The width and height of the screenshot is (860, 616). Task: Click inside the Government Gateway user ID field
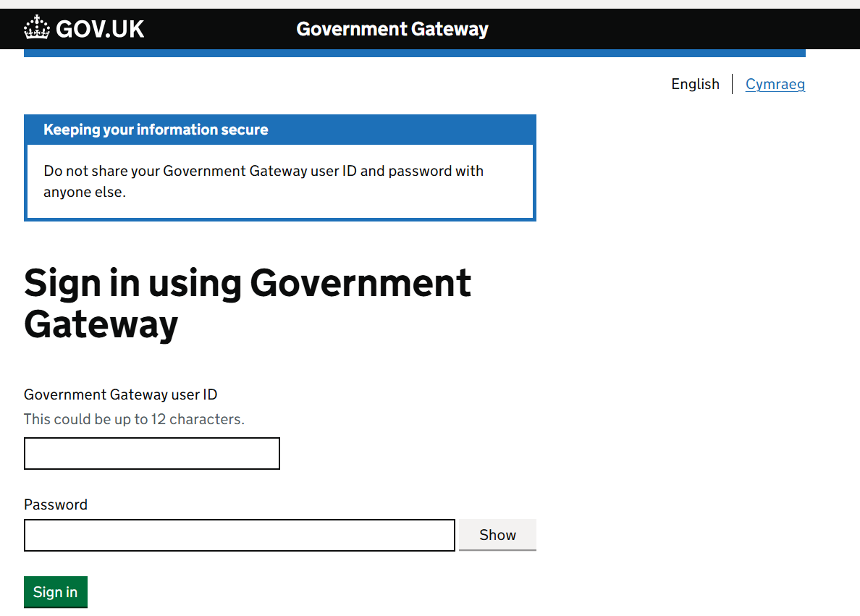tap(151, 453)
